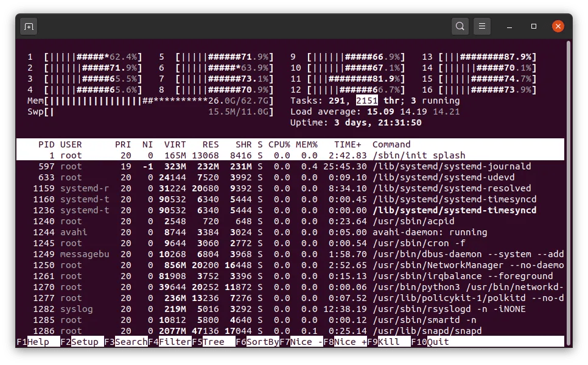588x365 pixels.
Task: Sort processes by the CPU% column
Action: (280, 144)
